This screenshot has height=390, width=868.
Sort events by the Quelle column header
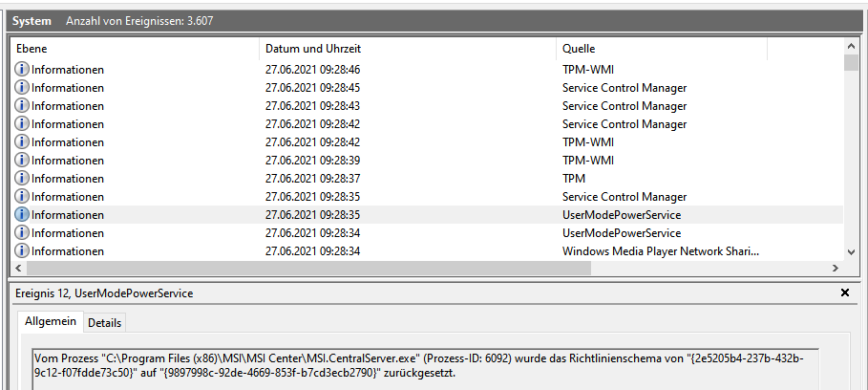pyautogui.click(x=662, y=49)
